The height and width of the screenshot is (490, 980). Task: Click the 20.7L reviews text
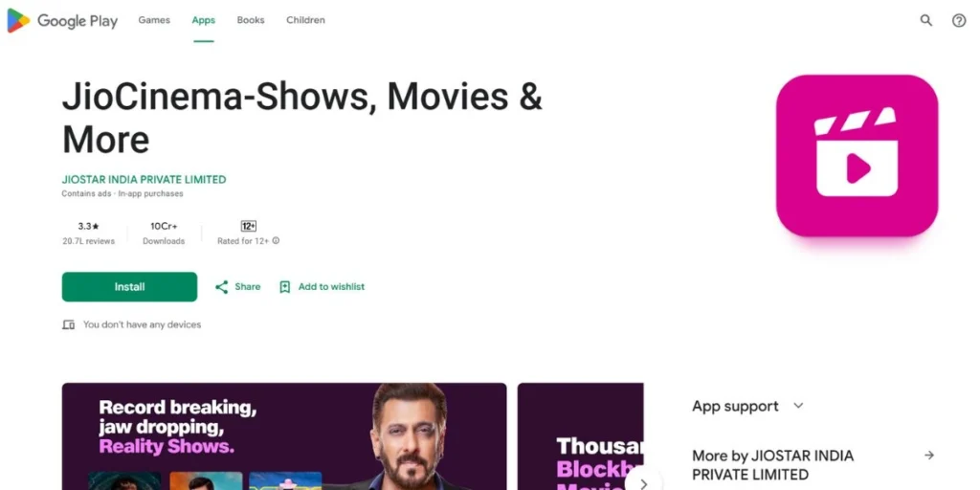coord(88,241)
